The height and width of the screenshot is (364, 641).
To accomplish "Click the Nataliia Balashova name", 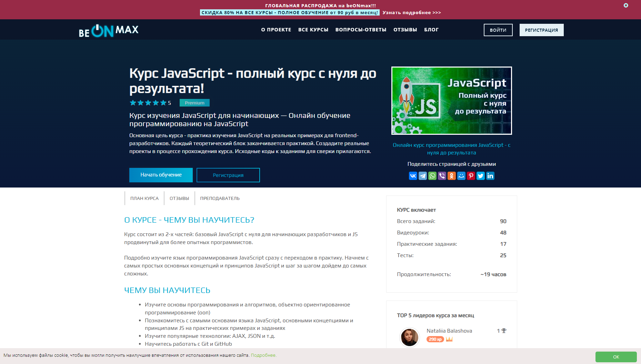I will tap(449, 331).
